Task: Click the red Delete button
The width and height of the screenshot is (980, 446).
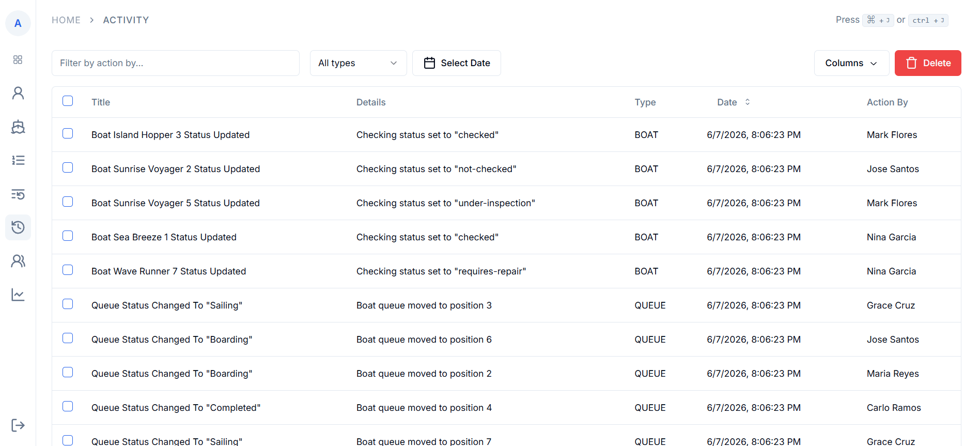Action: pyautogui.click(x=928, y=63)
